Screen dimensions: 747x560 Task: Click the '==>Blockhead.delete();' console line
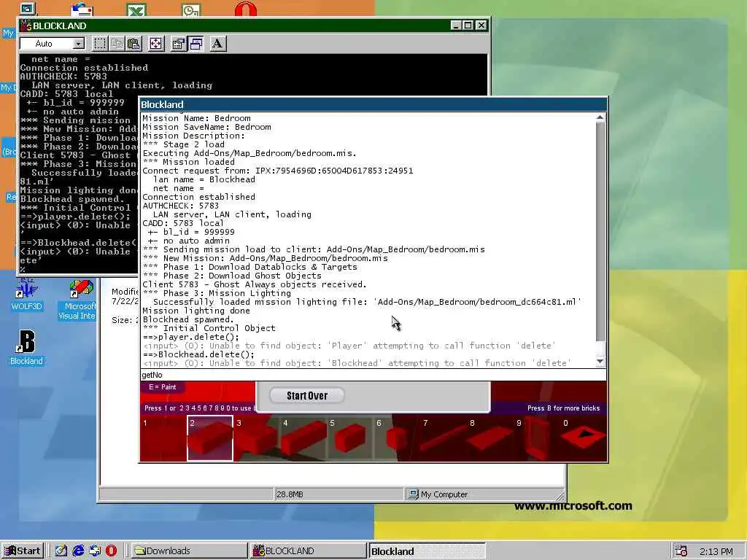coord(198,354)
